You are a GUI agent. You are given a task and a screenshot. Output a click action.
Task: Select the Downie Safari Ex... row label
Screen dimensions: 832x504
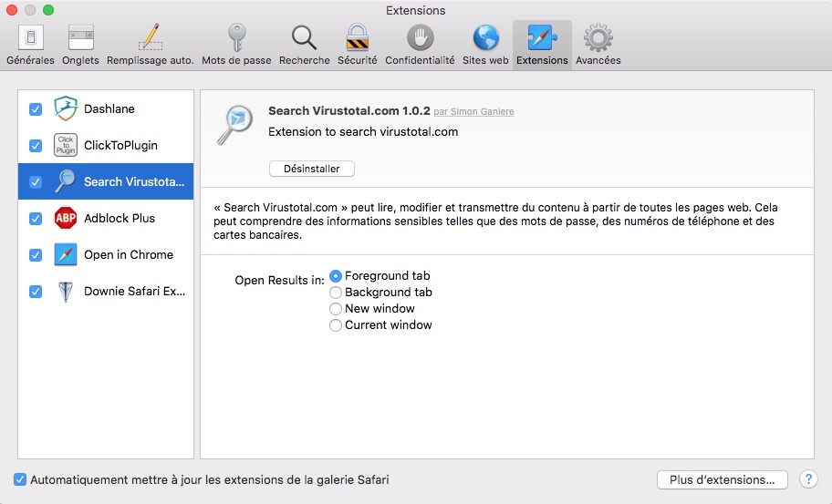[134, 291]
